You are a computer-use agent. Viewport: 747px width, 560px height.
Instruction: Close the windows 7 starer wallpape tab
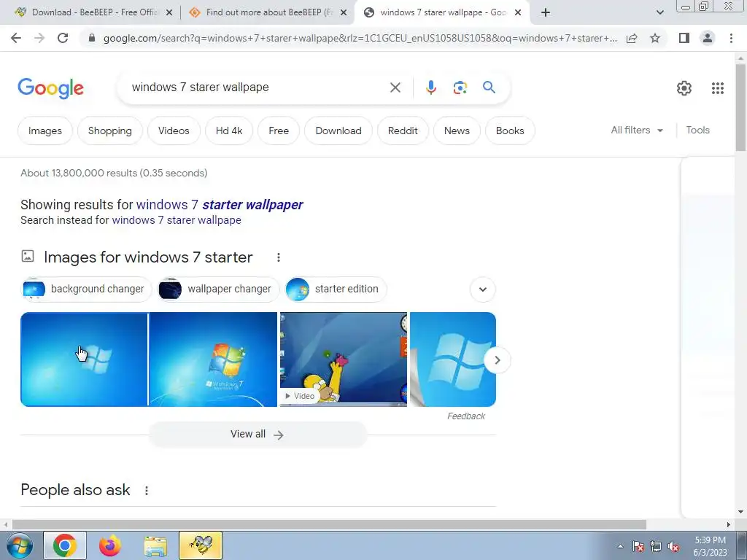[x=518, y=13]
